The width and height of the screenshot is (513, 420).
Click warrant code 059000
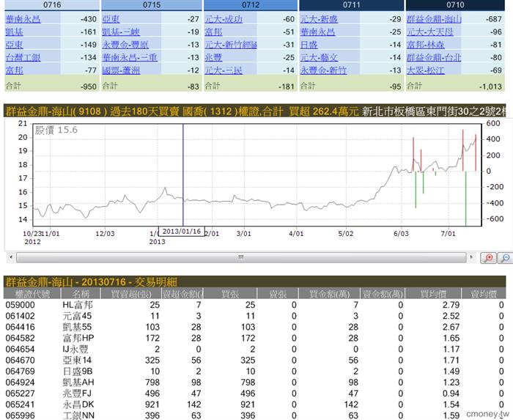[21, 305]
